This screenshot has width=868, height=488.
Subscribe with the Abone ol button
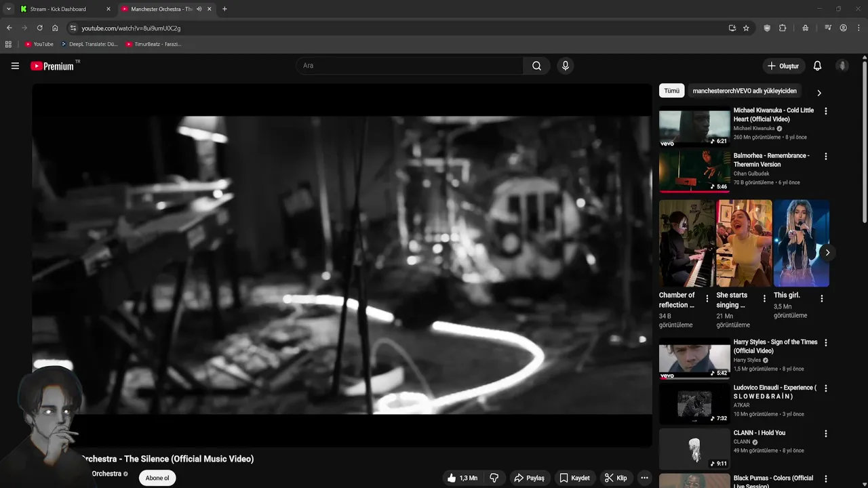(x=157, y=478)
